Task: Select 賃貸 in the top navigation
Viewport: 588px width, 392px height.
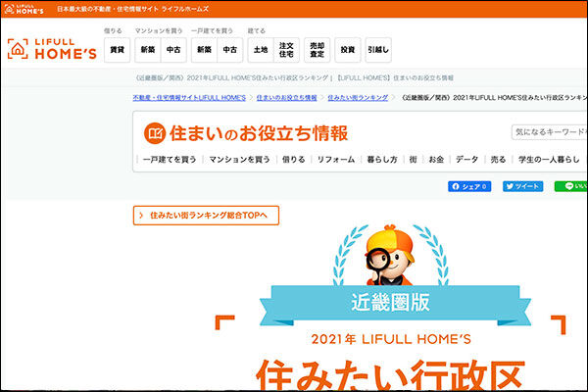Action: click(117, 50)
